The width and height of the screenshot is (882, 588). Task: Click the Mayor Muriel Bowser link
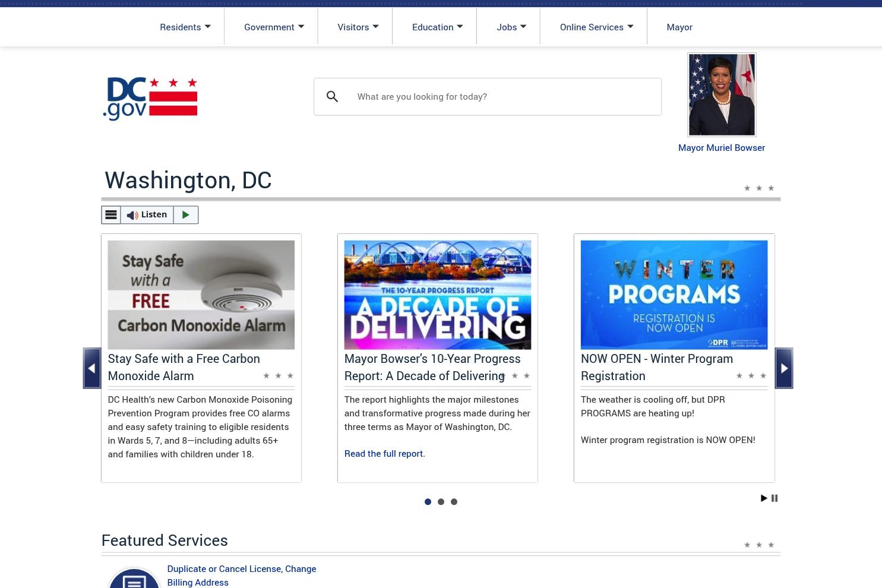(722, 147)
